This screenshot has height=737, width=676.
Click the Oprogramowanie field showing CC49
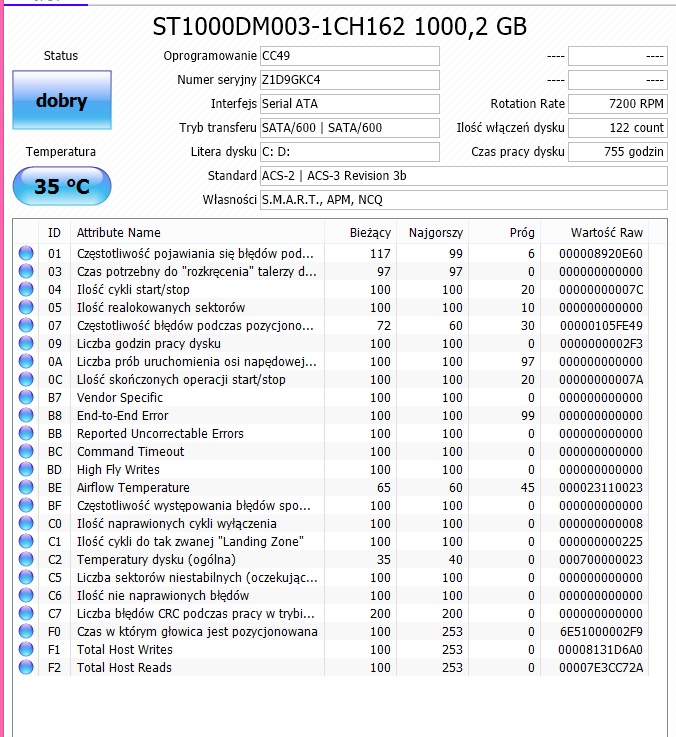tap(350, 56)
